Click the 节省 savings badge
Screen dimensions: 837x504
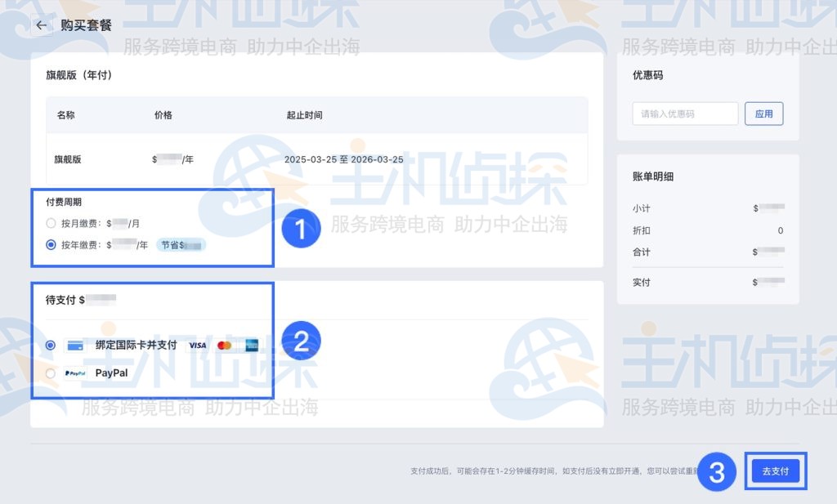point(181,244)
